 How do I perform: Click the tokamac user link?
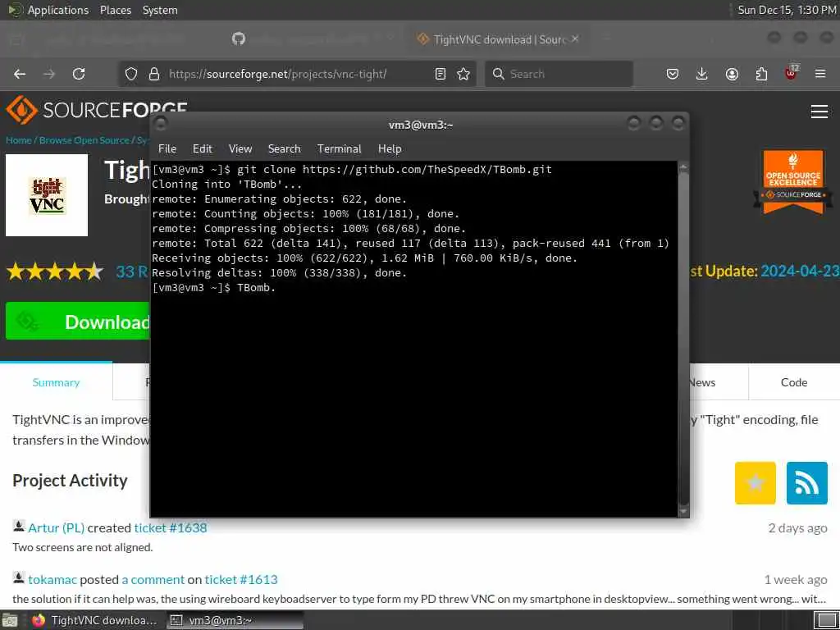click(x=52, y=579)
